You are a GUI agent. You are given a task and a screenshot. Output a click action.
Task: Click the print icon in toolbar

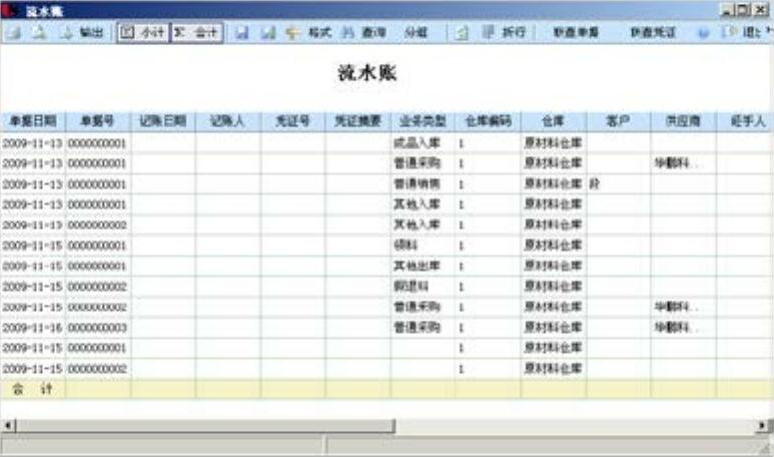coord(13,32)
